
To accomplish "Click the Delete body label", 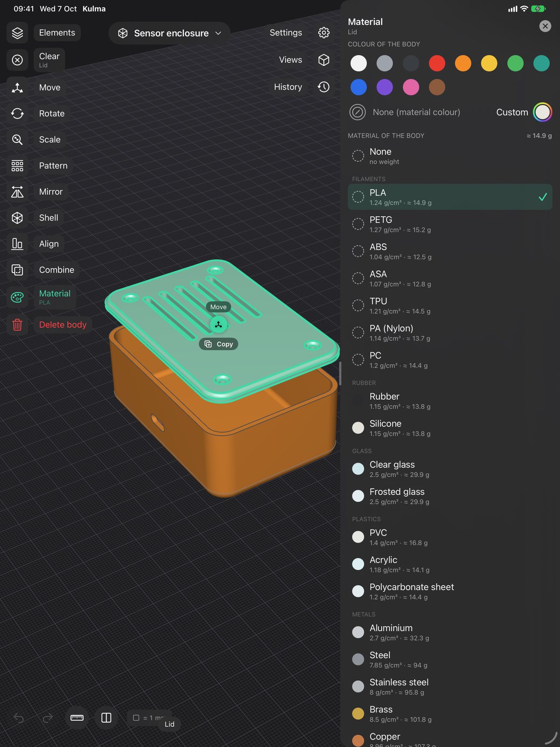I will (63, 324).
